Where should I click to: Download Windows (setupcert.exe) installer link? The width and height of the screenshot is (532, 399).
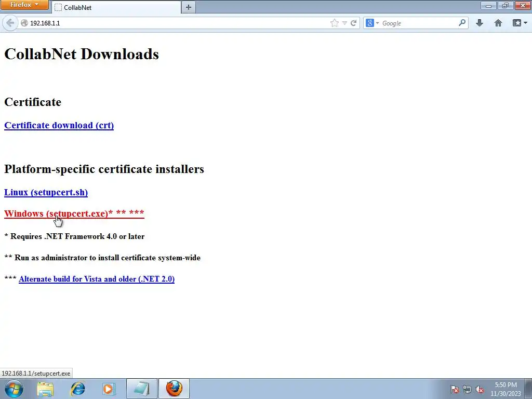(x=74, y=214)
